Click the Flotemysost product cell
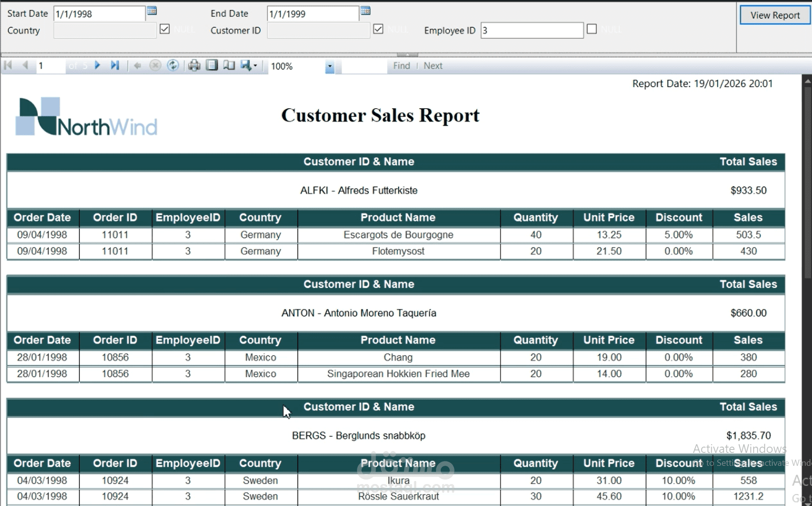Image resolution: width=812 pixels, height=506 pixels. pyautogui.click(x=399, y=251)
